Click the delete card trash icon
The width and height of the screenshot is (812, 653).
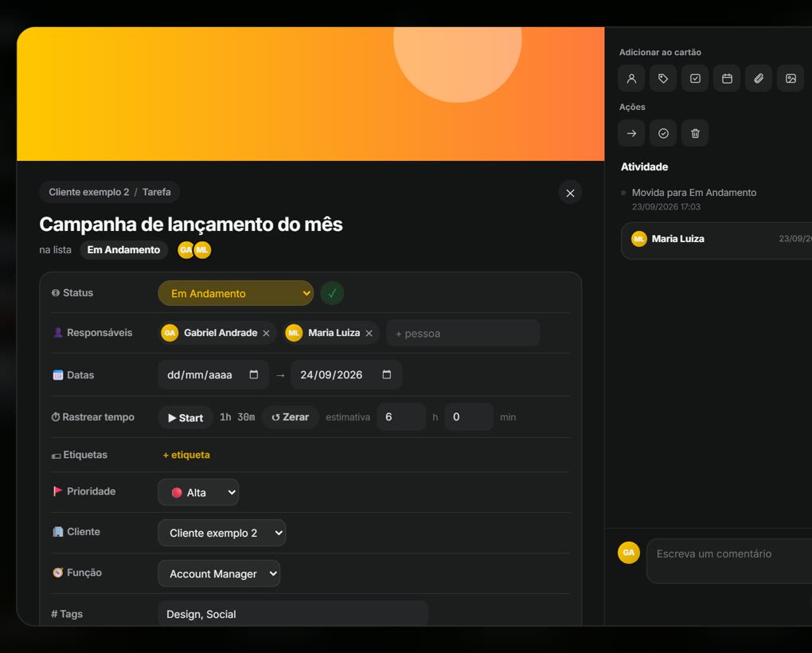click(x=695, y=134)
